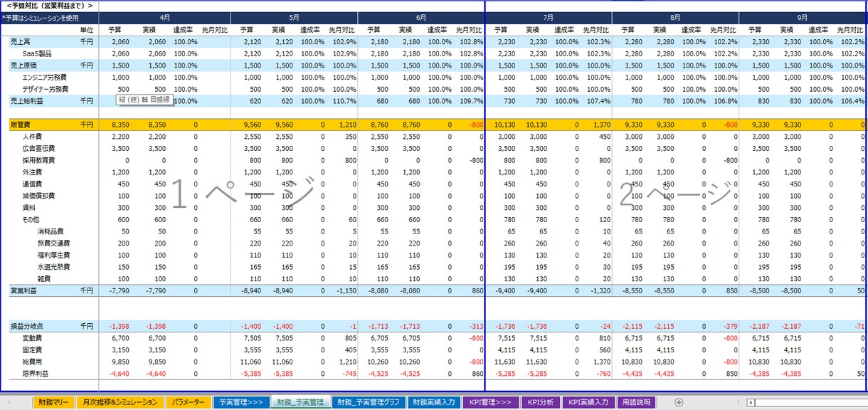Select the 売上高 row label
Image resolution: width=868 pixels, height=410 pixels.
[x=21, y=42]
